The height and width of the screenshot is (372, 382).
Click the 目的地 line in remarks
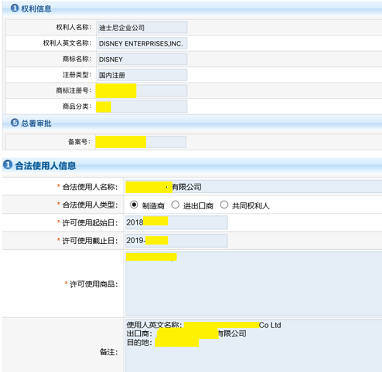pyautogui.click(x=163, y=342)
